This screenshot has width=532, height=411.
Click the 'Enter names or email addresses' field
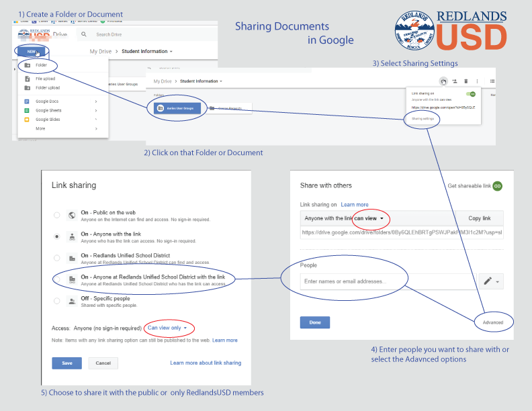click(388, 281)
